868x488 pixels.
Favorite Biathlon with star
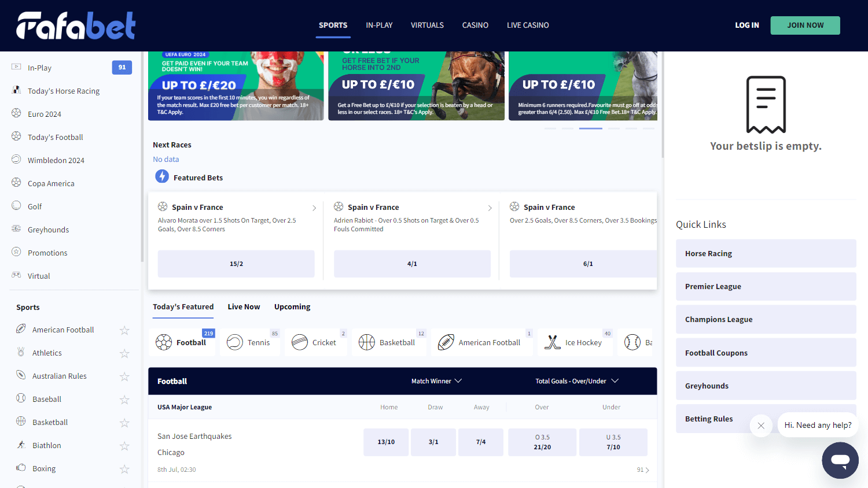coord(124,446)
